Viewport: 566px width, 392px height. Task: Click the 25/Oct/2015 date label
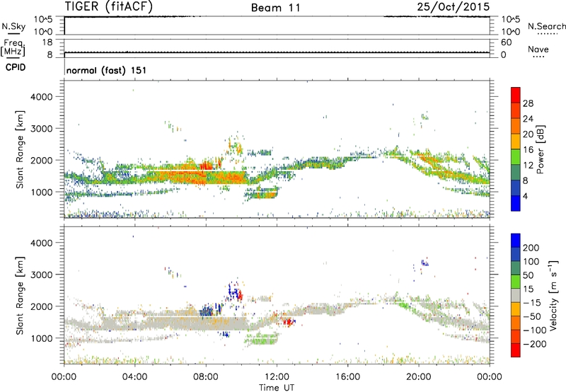point(454,7)
